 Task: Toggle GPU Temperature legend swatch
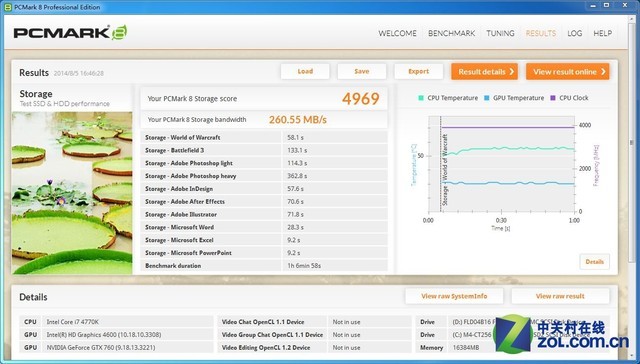point(487,98)
